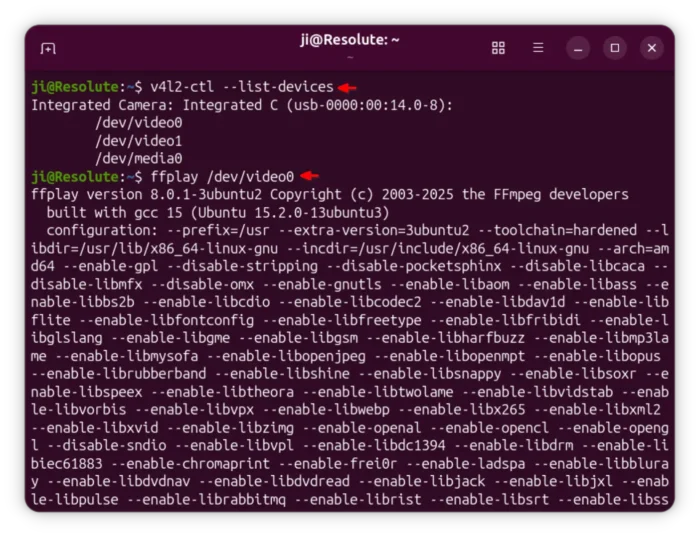The width and height of the screenshot is (700, 537).
Task: Maximize the terminal window
Action: pyautogui.click(x=615, y=48)
